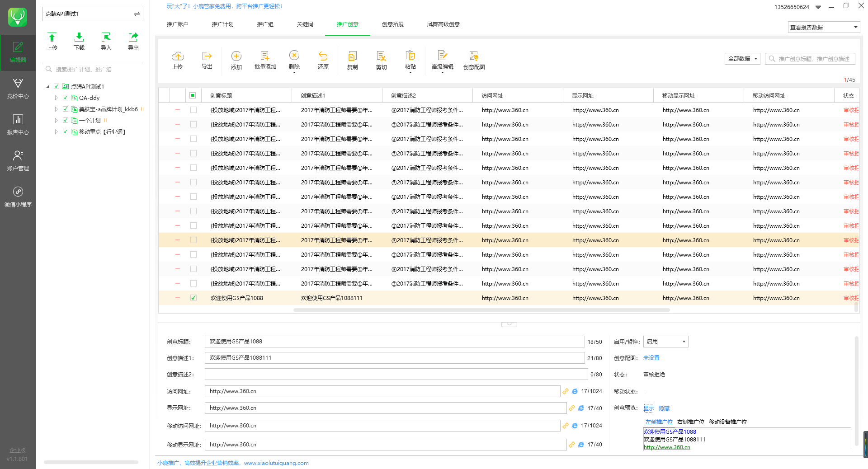Viewport: 868px width, 469px height.
Task: Open 报告中心 in the left sidebar
Action: 18,125
